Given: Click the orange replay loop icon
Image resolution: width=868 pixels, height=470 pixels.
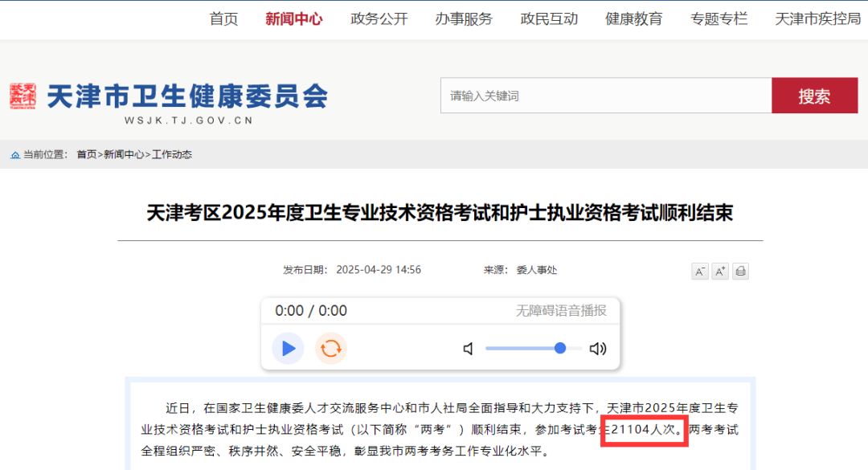Looking at the screenshot, I should point(330,349).
